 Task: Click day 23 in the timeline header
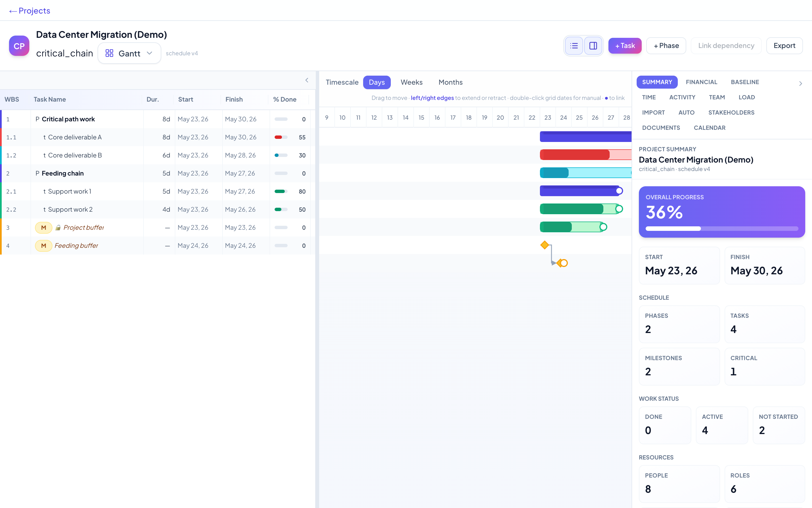pyautogui.click(x=548, y=118)
